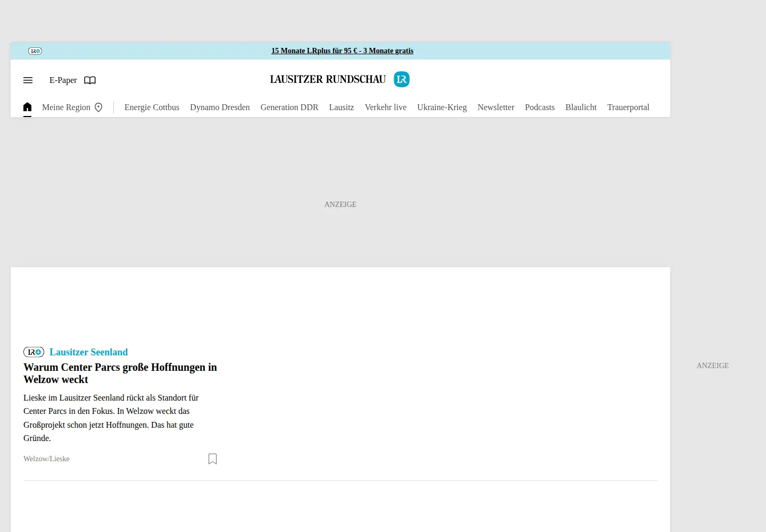The width and height of the screenshot is (766, 532).
Task: Open the Newsletter section
Action: (496, 107)
